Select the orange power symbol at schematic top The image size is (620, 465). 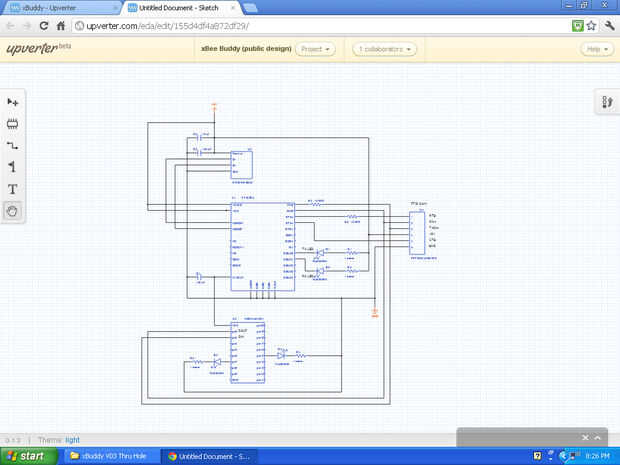point(214,107)
